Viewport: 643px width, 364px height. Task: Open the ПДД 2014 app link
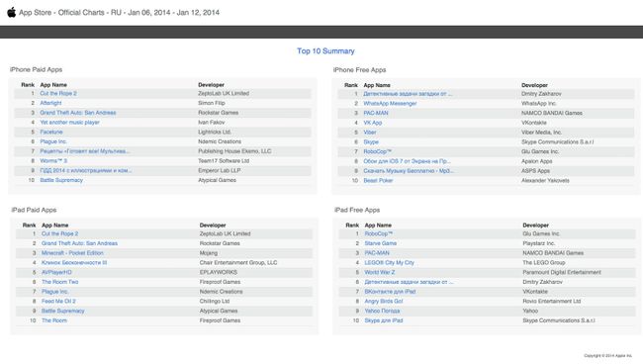(x=86, y=170)
